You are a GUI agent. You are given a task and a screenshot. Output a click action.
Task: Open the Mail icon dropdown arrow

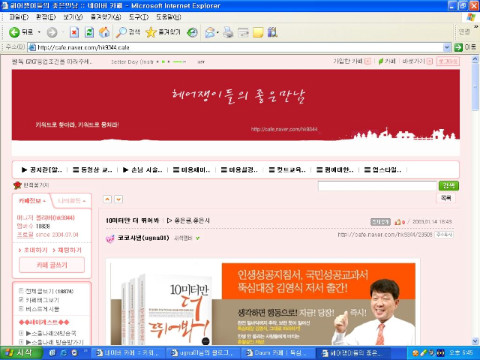pyautogui.click(x=218, y=32)
